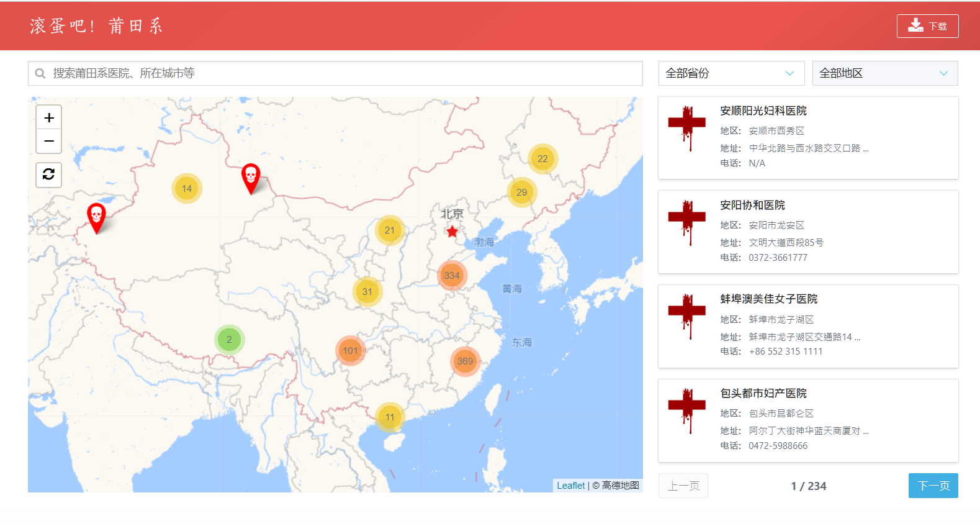Open the map cluster marked 101
The height and width of the screenshot is (526, 980).
pos(351,351)
